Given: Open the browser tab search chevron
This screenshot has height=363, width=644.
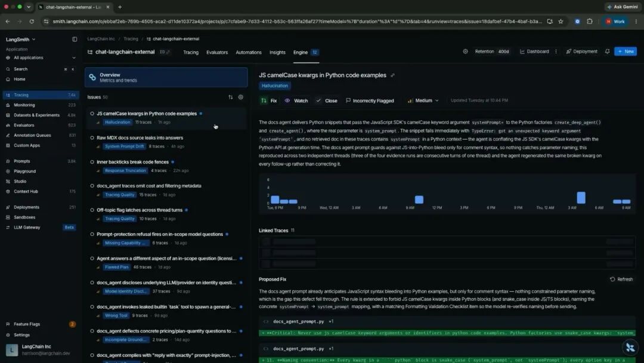Looking at the screenshot, I should coord(29,7).
